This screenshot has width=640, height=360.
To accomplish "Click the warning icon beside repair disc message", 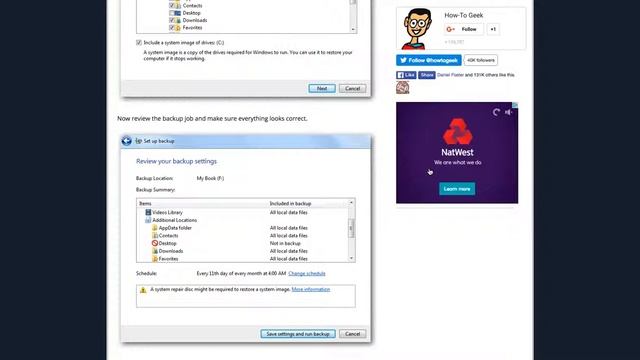I will point(143,290).
